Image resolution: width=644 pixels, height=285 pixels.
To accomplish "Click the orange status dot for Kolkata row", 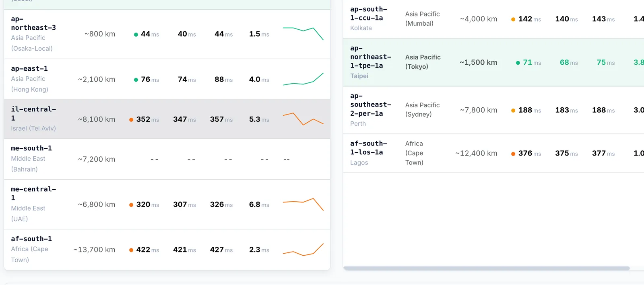I will [513, 19].
